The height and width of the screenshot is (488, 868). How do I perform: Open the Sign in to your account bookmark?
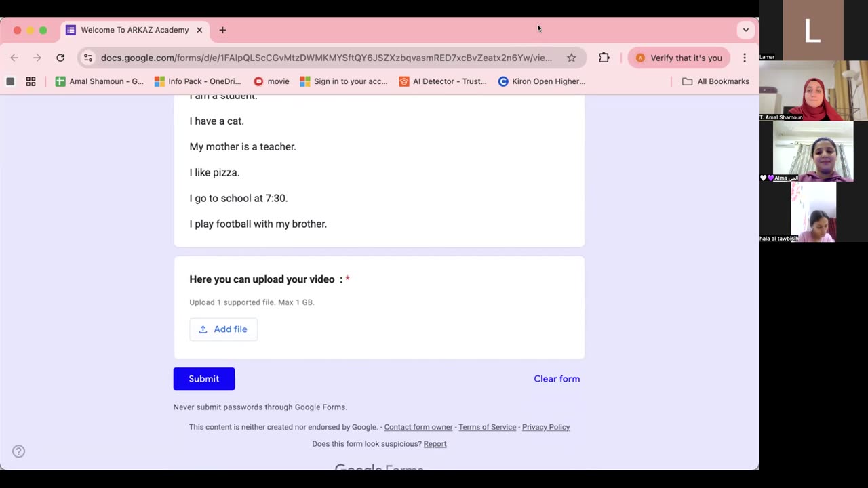coord(344,81)
